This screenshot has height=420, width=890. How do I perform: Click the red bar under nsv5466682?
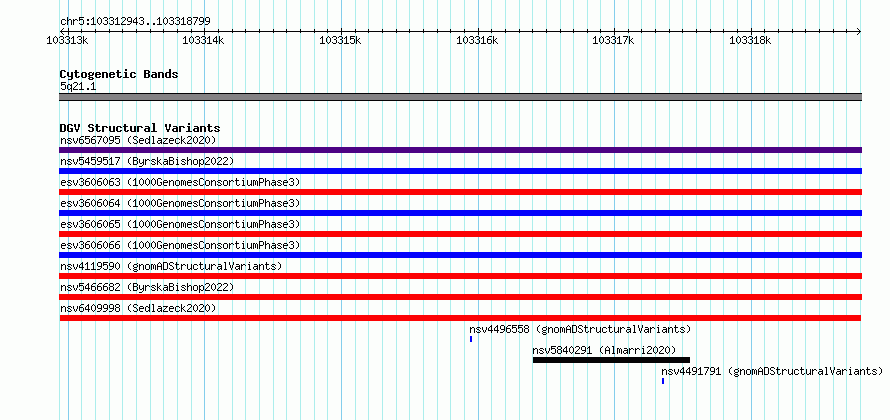click(460, 297)
